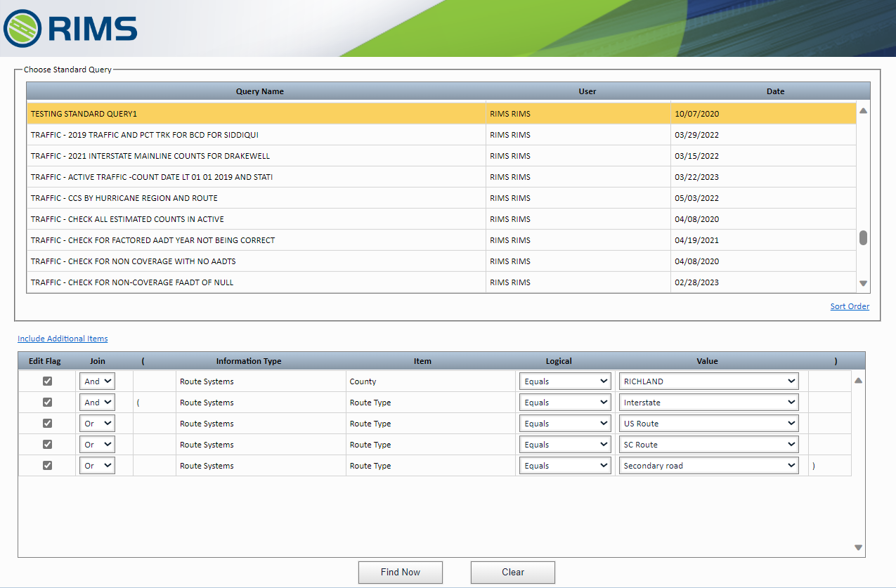Select query CHECK FOR NON COVERAGE WITH NO AADTS
Viewport: 896px width, 588px height.
441,261
